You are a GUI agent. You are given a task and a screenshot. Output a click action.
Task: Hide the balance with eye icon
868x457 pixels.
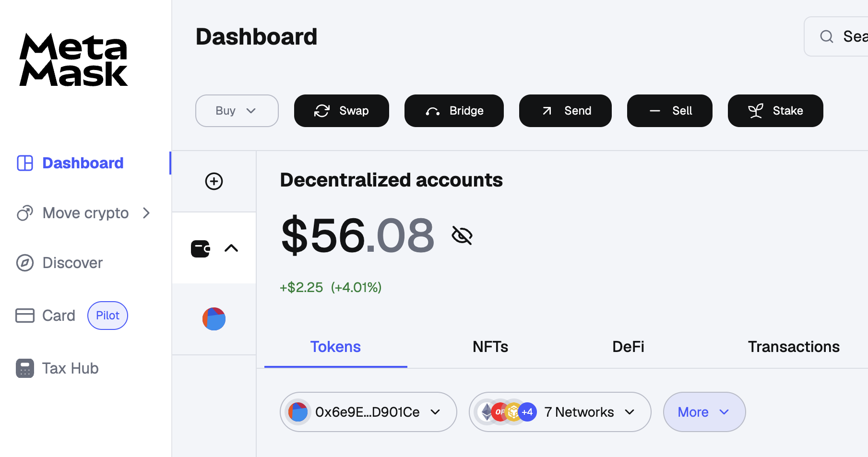coord(462,235)
